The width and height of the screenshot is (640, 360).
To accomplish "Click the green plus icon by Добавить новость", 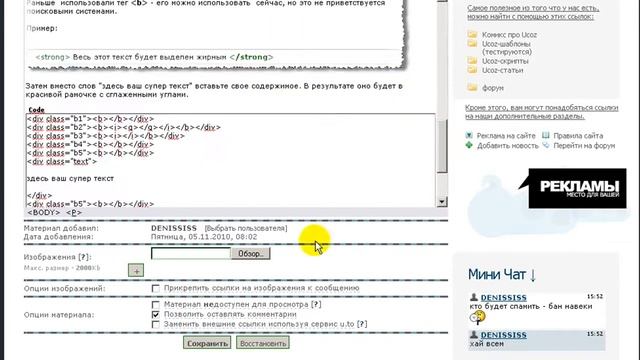I will point(469,145).
